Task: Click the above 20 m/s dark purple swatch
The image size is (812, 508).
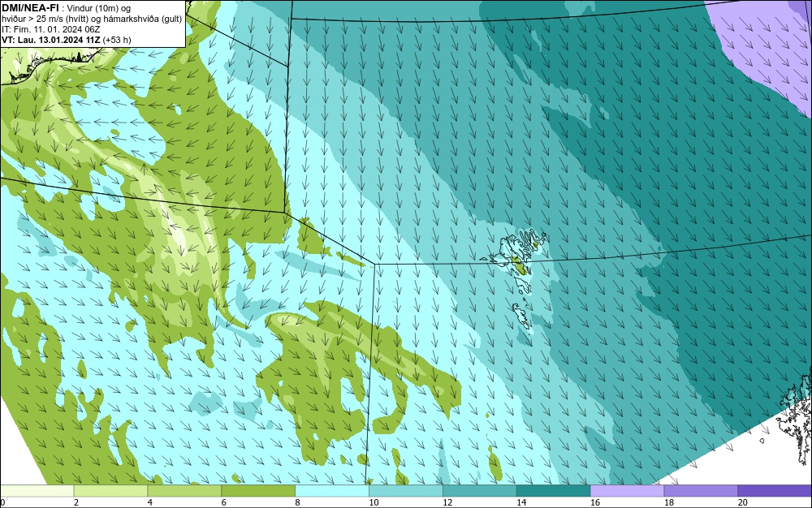Action: click(x=774, y=490)
